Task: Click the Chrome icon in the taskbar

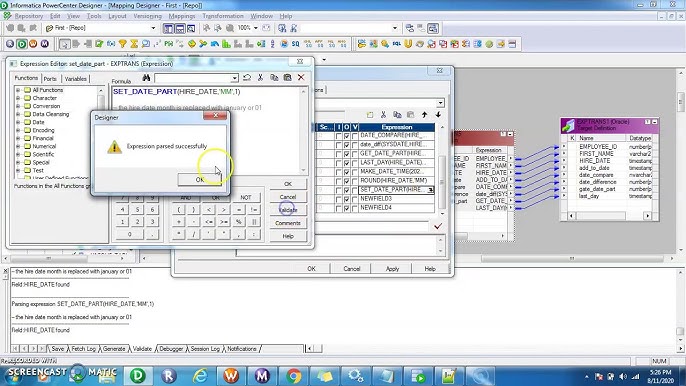Action: tap(294, 375)
